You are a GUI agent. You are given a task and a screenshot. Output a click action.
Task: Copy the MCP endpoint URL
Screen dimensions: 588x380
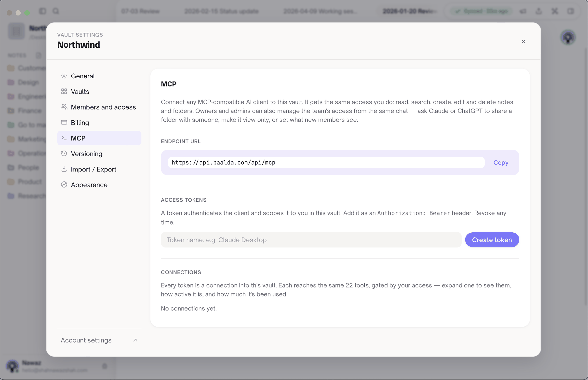(501, 162)
